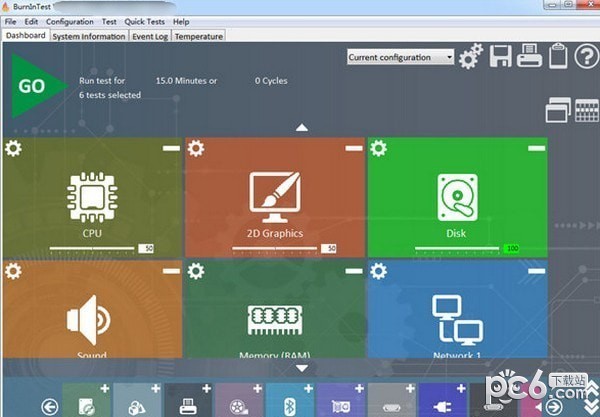600x417 pixels.
Task: Click the Disk duty cycle slider
Action: [x=457, y=249]
